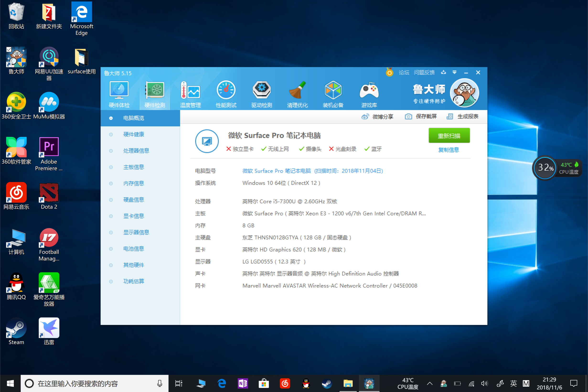Open the 驱动检测 driver detection tab
The height and width of the screenshot is (392, 588).
coord(262,95)
